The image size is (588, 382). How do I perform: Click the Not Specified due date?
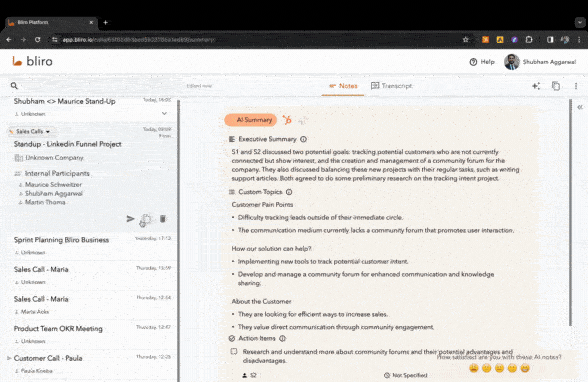click(x=405, y=375)
